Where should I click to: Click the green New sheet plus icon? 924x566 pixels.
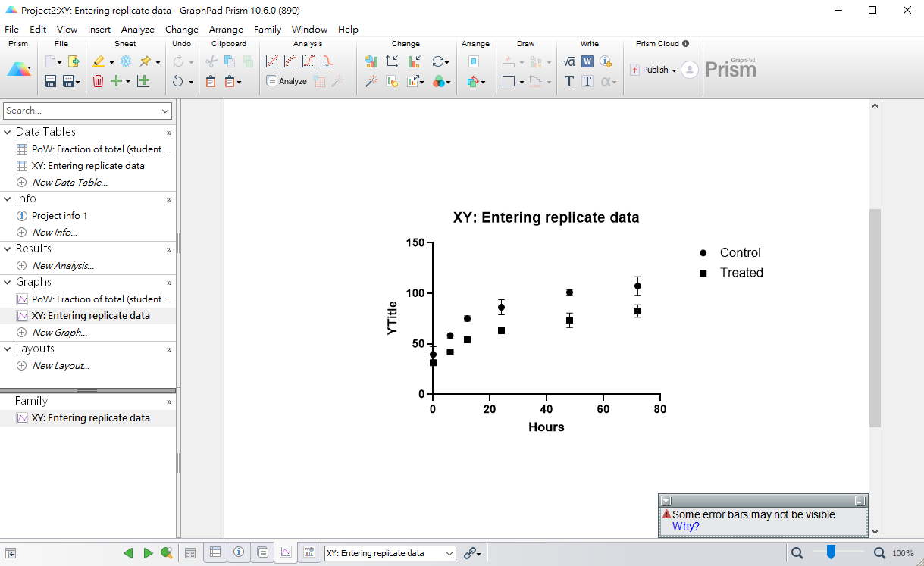116,81
